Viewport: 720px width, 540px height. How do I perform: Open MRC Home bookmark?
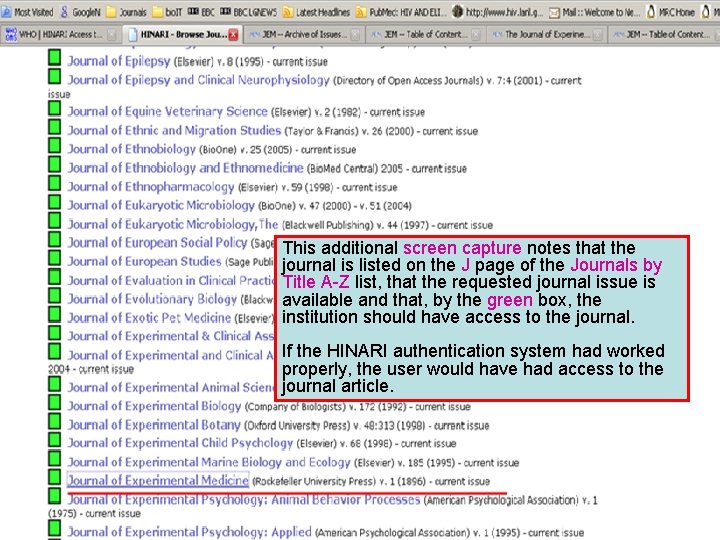pos(670,12)
